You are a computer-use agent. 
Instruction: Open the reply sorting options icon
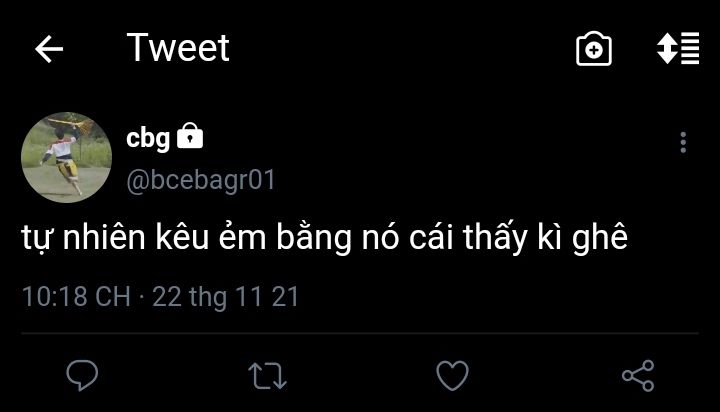[x=677, y=49]
